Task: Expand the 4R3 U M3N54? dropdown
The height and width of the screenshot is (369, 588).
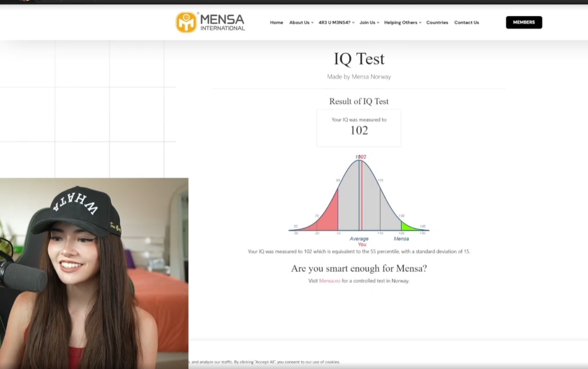Action: [336, 22]
